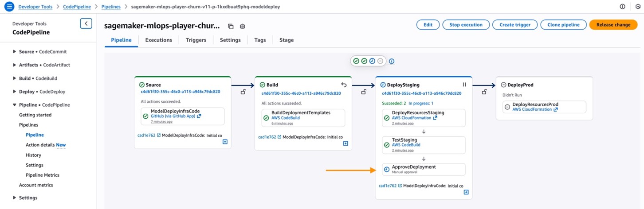Expand the Settings sidebar section
The height and width of the screenshot is (209, 644).
[x=15, y=198]
